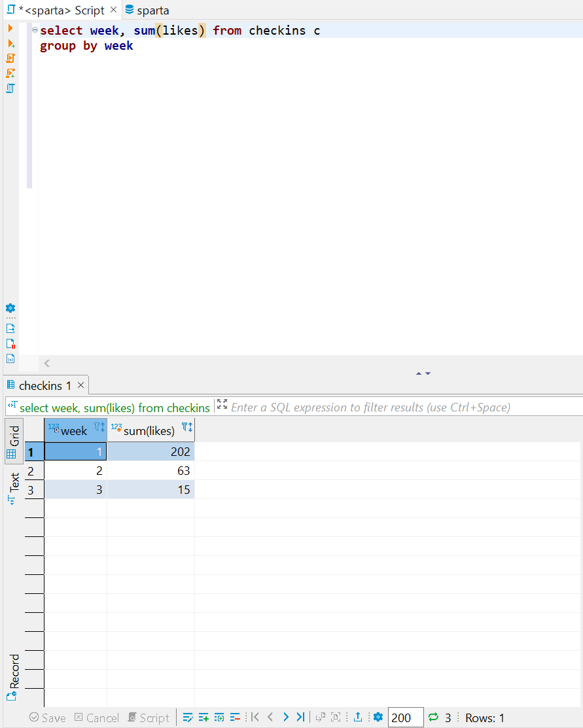Select the sum(likes) column header
This screenshot has height=728, width=583.
tap(150, 431)
